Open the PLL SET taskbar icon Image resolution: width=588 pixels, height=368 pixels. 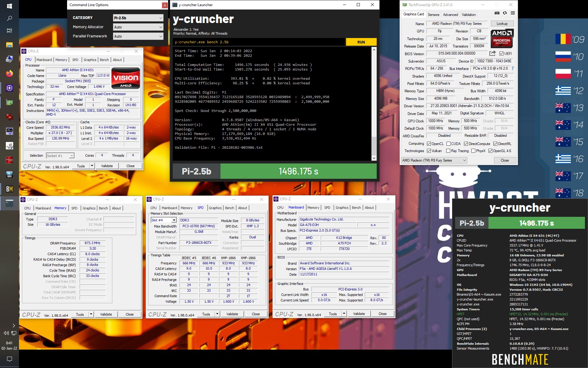coord(9,131)
